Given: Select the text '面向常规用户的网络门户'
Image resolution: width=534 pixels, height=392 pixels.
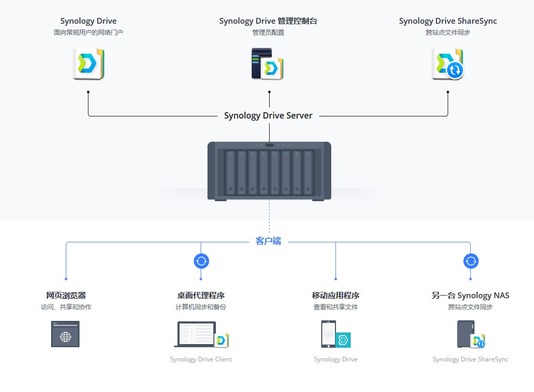Looking at the screenshot, I should 88,32.
